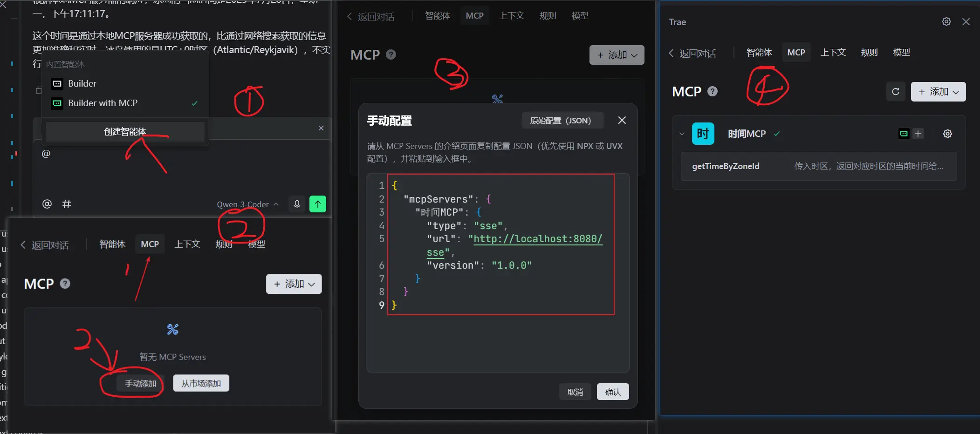Collapse the 时间MCP server entry
Viewport: 980px width, 434px height.
(x=682, y=134)
